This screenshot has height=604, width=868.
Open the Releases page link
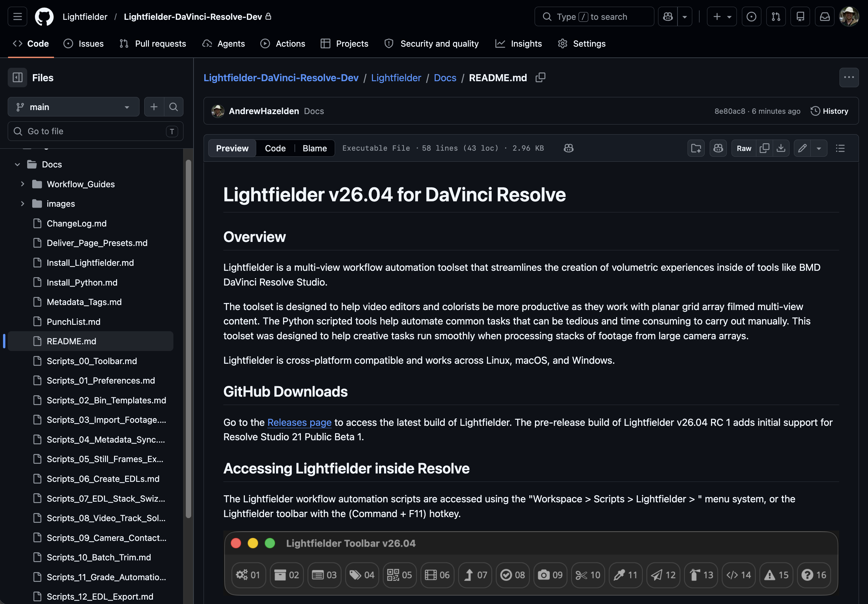click(299, 422)
